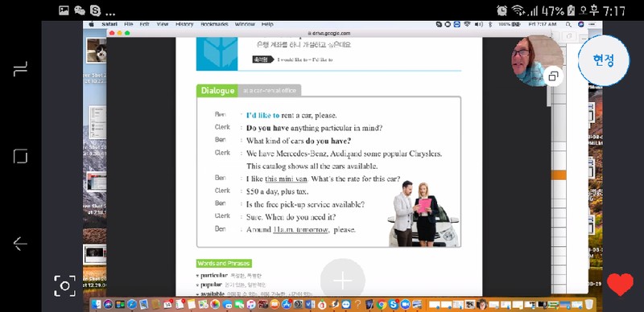Click the volume icon in menu bar
The width and height of the screenshot is (644, 312).
tap(479, 24)
